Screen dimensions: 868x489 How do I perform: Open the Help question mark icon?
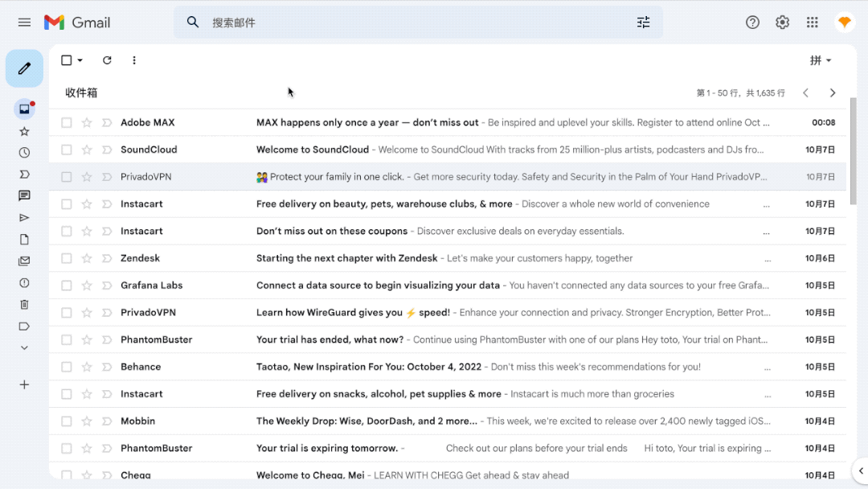point(752,23)
